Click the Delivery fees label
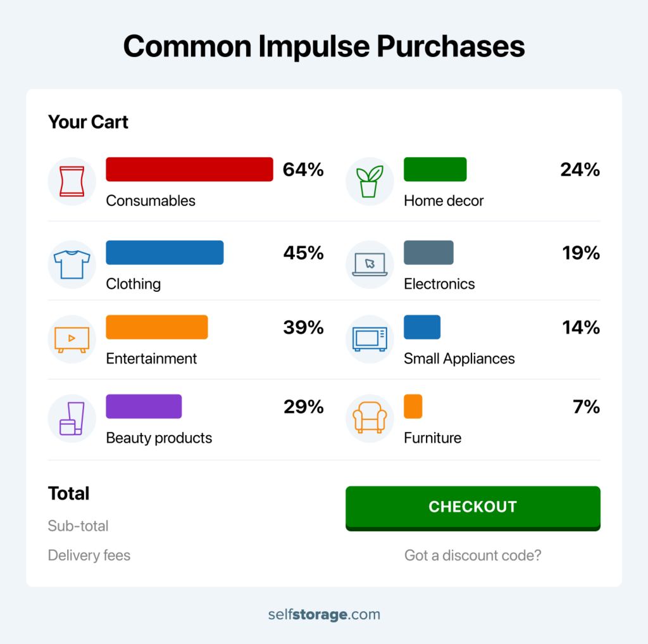Viewport: 648px width, 644px height. [89, 555]
